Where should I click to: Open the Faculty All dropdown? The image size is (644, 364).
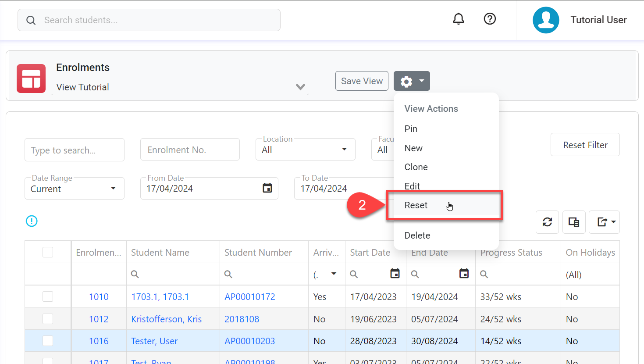tap(383, 150)
